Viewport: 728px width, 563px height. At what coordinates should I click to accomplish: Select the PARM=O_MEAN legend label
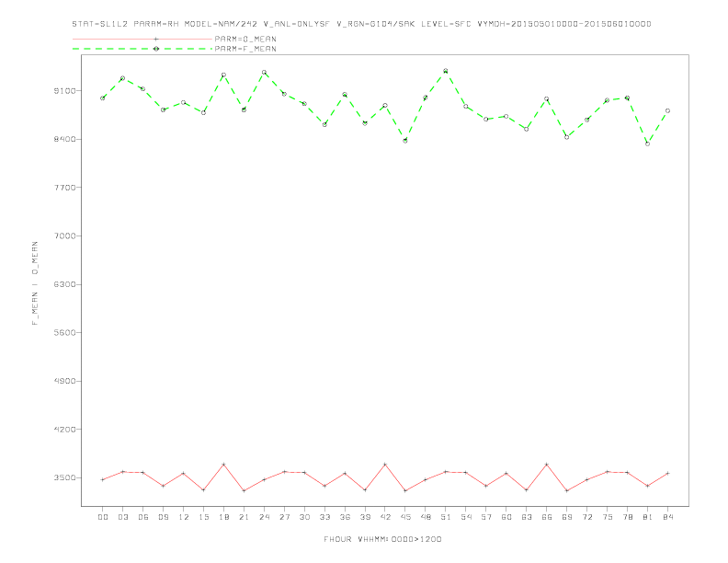tap(245, 39)
